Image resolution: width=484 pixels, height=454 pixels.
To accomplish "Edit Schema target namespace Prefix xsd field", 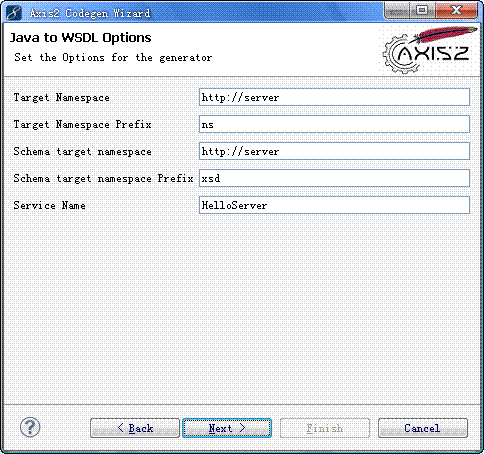I will [334, 178].
